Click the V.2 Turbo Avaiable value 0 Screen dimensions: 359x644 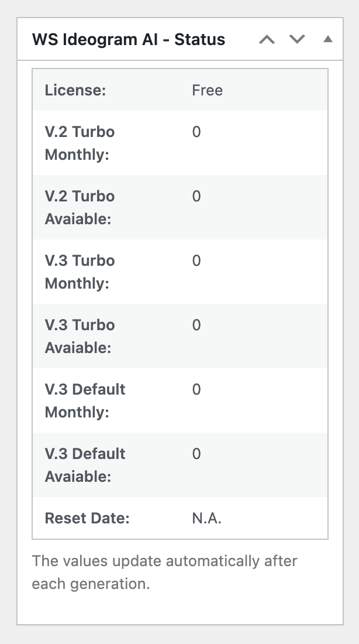196,196
